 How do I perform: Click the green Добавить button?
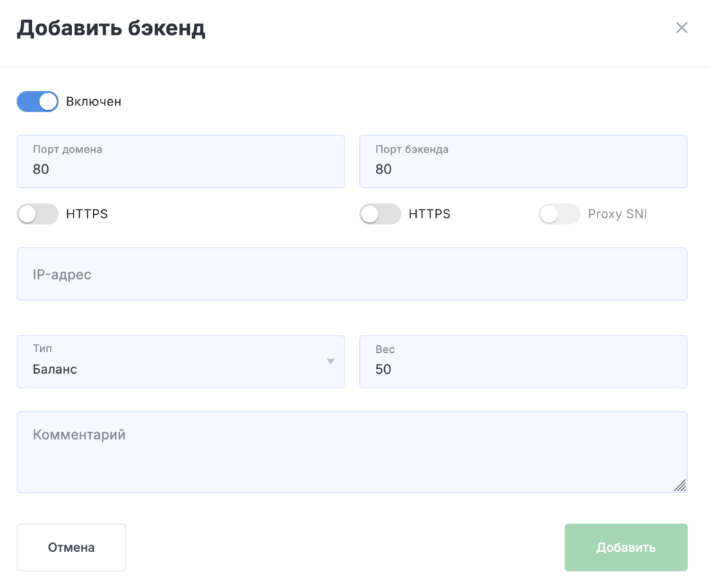(x=625, y=548)
